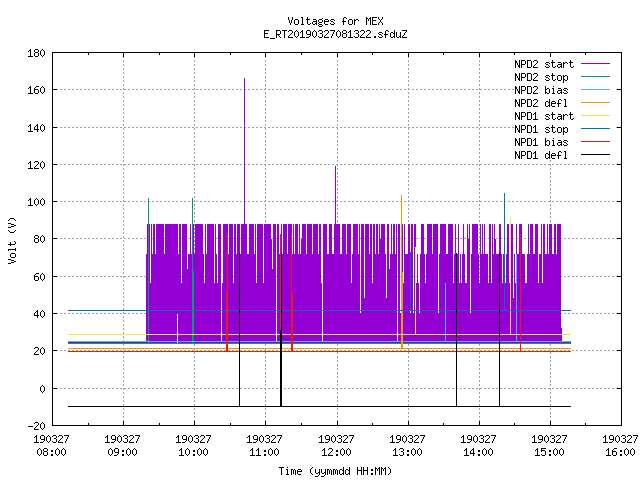Click the 'NPD1 start' legend label

[544, 116]
